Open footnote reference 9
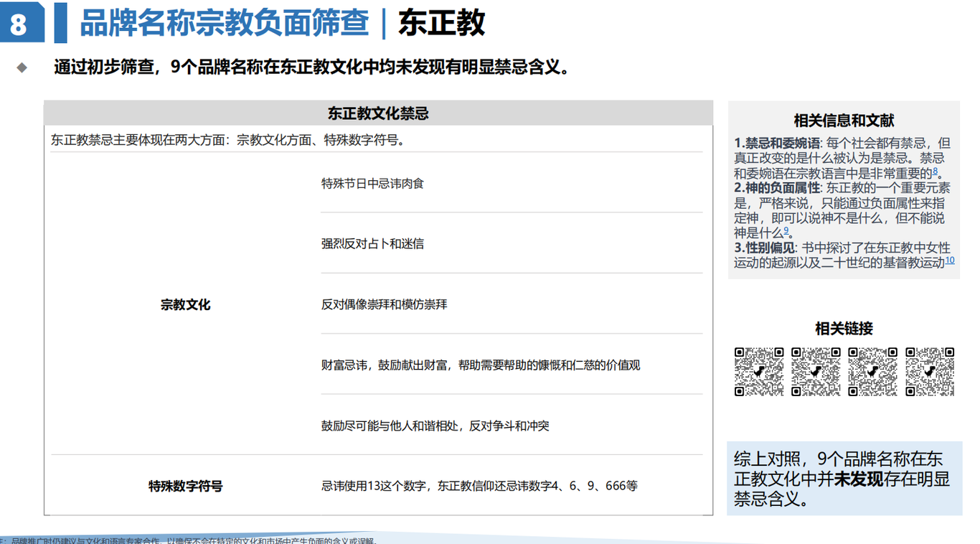Screen dimensions: 980x544 [x=786, y=230]
